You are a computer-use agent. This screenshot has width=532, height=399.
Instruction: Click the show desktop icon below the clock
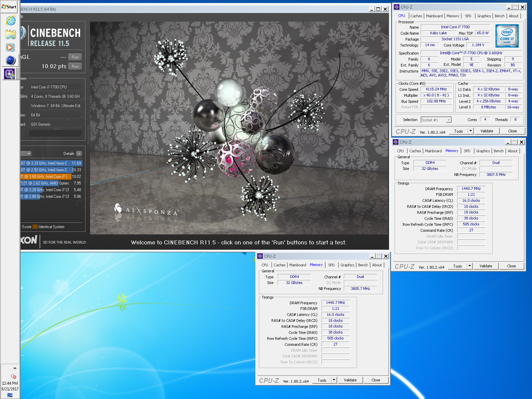[10, 395]
